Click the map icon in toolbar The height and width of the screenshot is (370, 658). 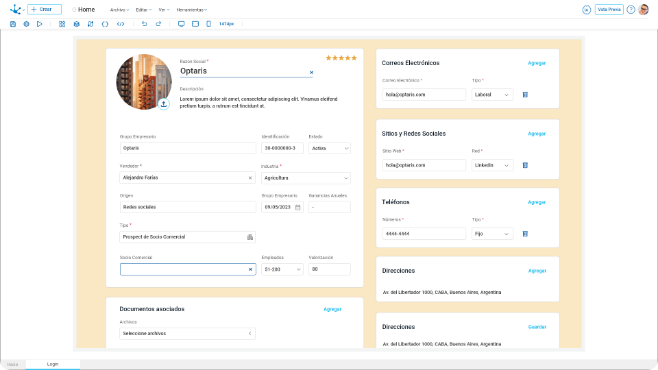[90, 24]
